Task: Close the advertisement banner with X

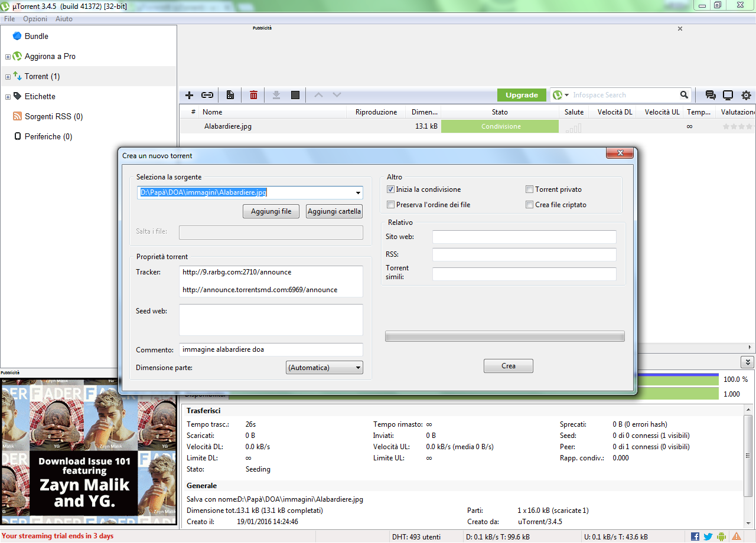Action: tap(680, 28)
